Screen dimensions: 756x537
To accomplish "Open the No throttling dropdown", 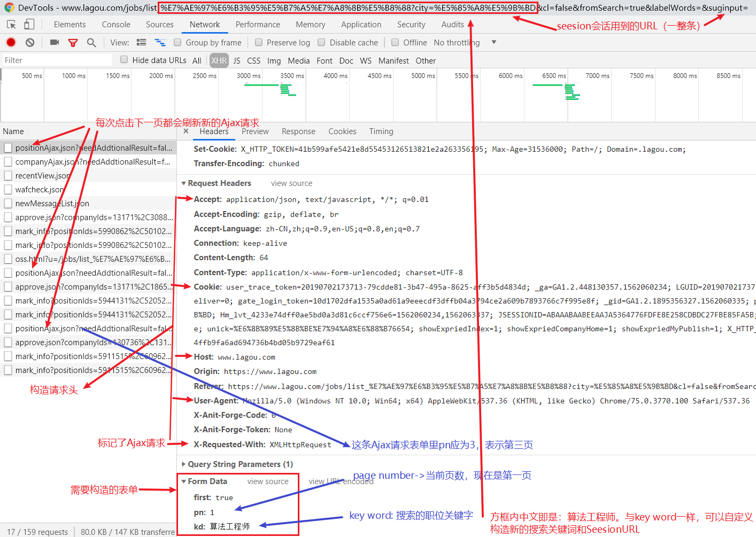I will 465,42.
